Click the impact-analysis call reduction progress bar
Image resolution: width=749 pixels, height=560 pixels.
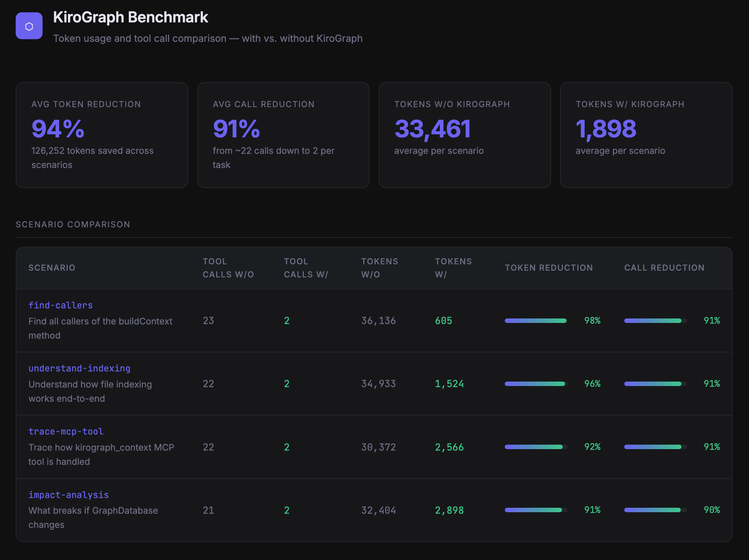(x=656, y=510)
